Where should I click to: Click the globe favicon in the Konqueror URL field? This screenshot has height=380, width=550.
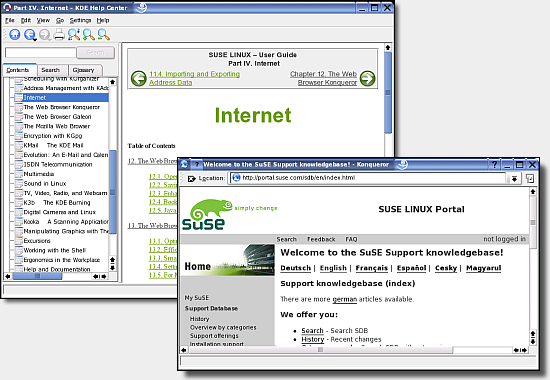pyautogui.click(x=236, y=178)
